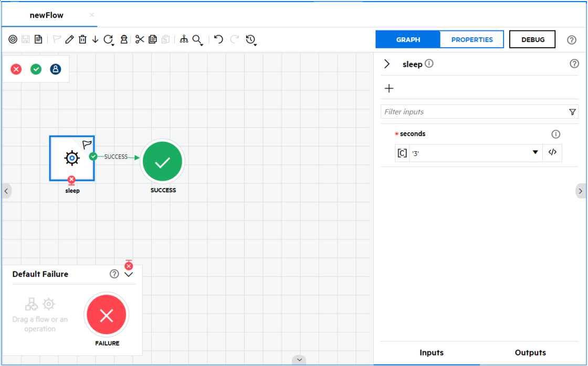Screen dimensions: 588x366
Task: Click the Delete trash icon in toolbar
Action: (82, 39)
